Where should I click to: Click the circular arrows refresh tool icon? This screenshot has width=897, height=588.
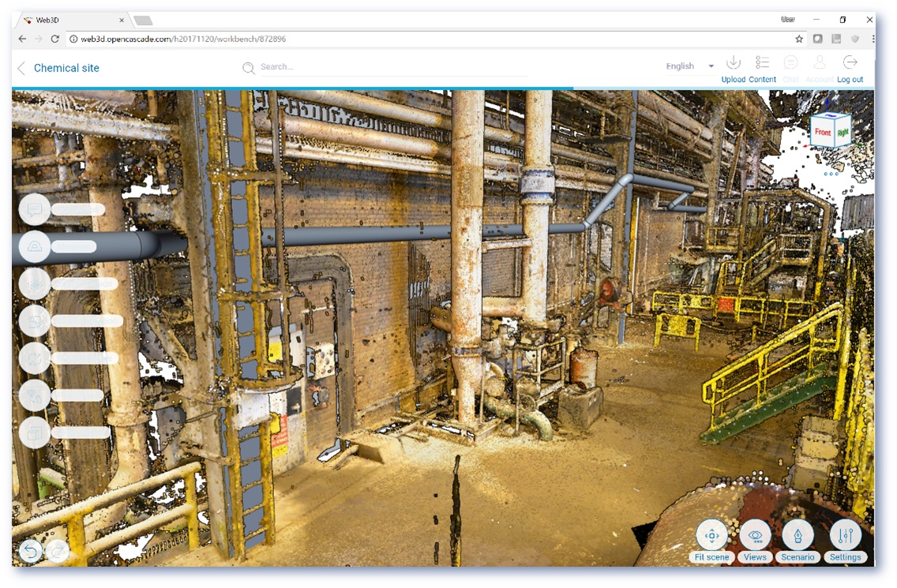click(35, 358)
